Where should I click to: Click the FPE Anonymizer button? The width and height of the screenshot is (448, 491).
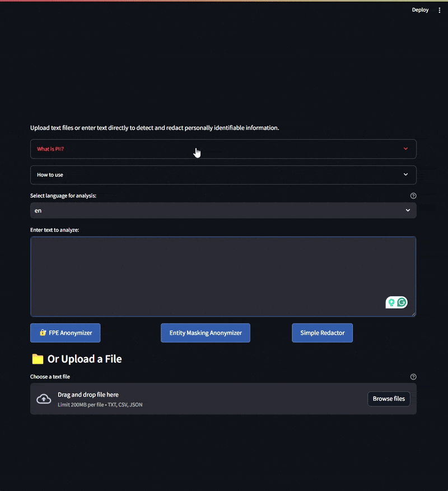point(65,332)
